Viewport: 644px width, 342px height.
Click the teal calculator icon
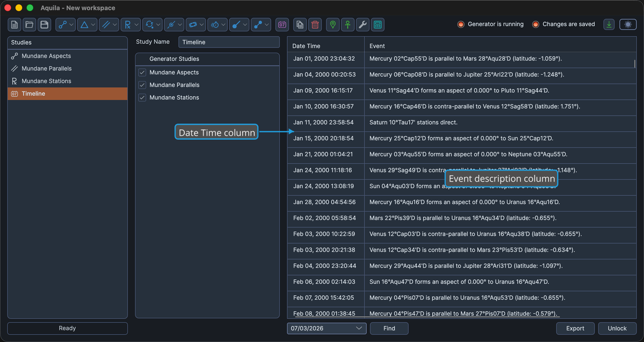(x=378, y=25)
